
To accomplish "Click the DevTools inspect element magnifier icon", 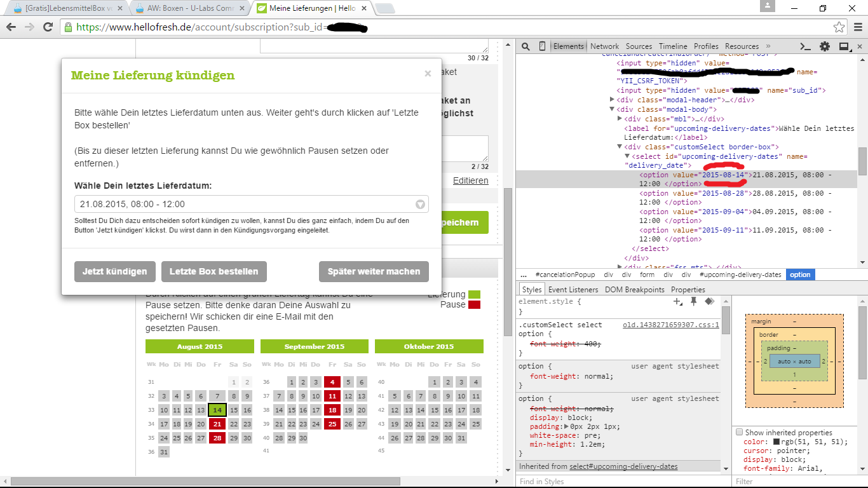I will click(x=526, y=46).
